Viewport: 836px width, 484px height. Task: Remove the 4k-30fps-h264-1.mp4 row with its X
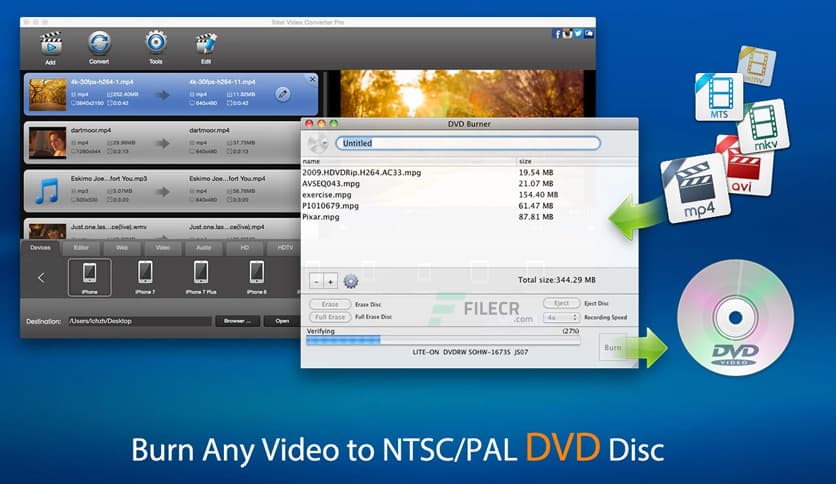[312, 79]
